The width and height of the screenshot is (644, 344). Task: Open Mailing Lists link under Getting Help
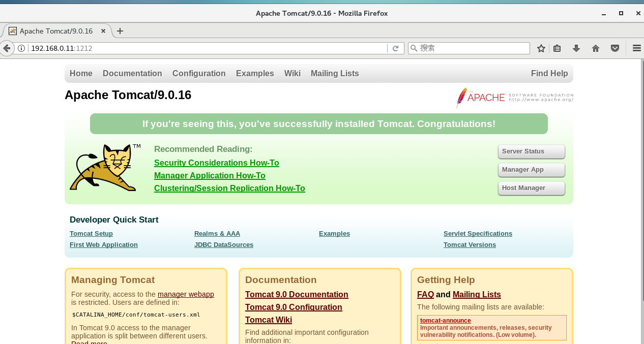coord(477,295)
